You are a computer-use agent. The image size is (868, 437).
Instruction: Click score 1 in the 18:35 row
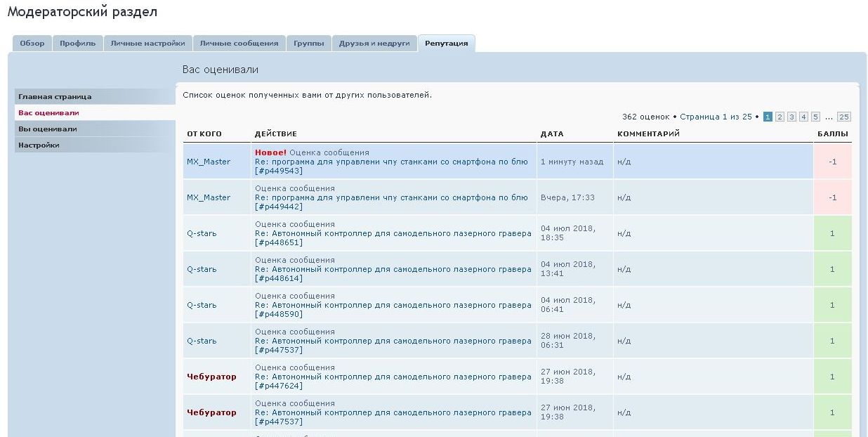pos(832,233)
